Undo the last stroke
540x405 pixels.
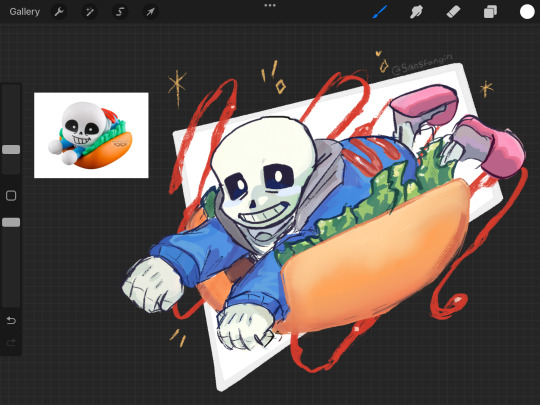(11, 321)
